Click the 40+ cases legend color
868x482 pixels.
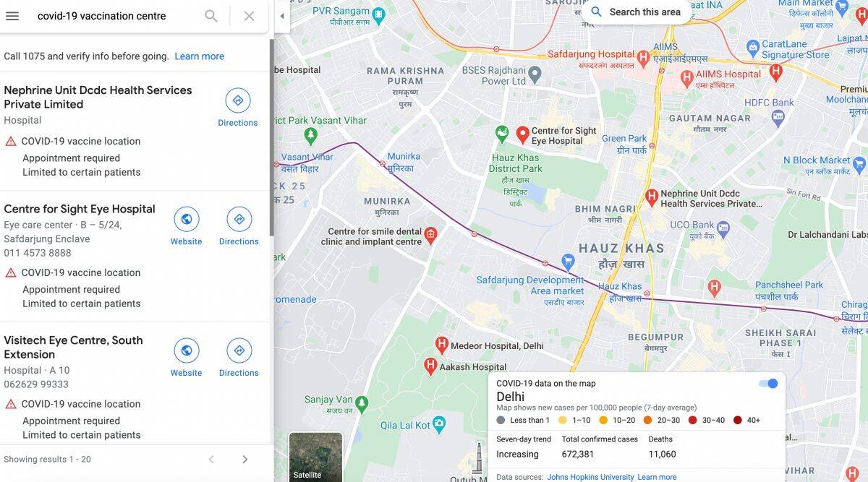(x=737, y=420)
